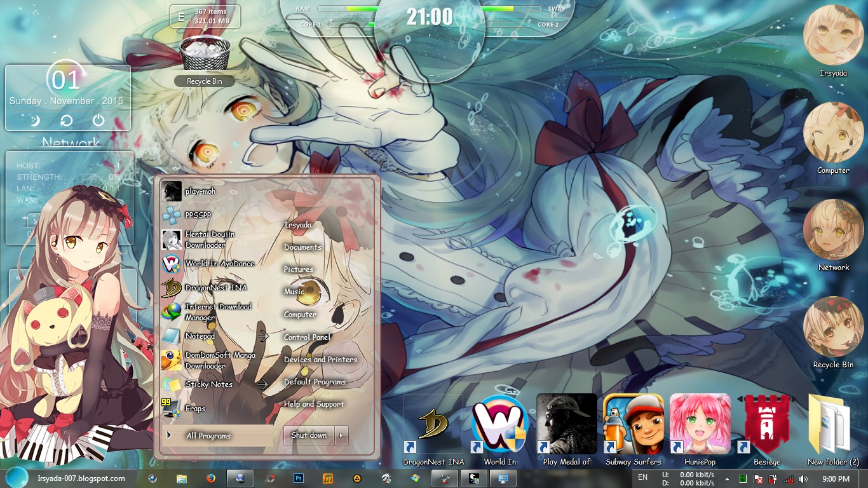
Task: Open Firefox from the taskbar
Action: (210, 478)
